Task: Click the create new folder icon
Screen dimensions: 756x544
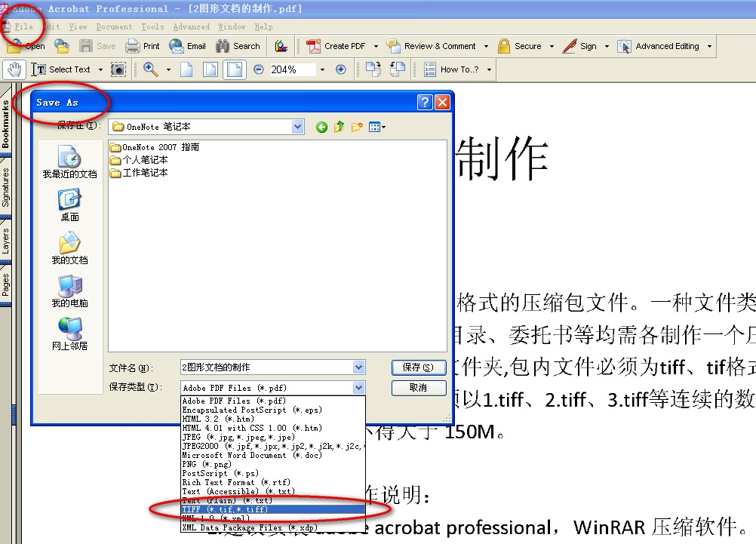Action: 357,128
